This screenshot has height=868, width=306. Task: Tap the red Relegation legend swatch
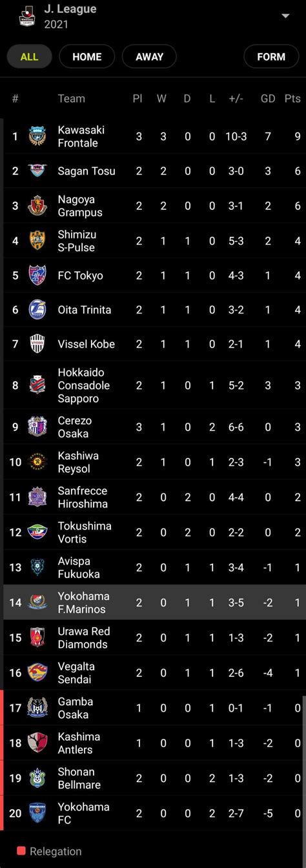tap(21, 851)
